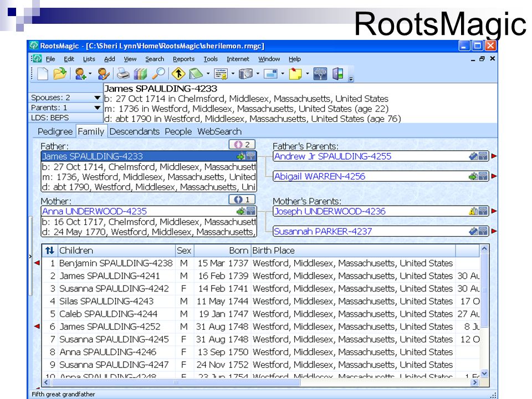
Task: Open dropdown arrow next to Add Person icon
Action: pyautogui.click(x=90, y=74)
